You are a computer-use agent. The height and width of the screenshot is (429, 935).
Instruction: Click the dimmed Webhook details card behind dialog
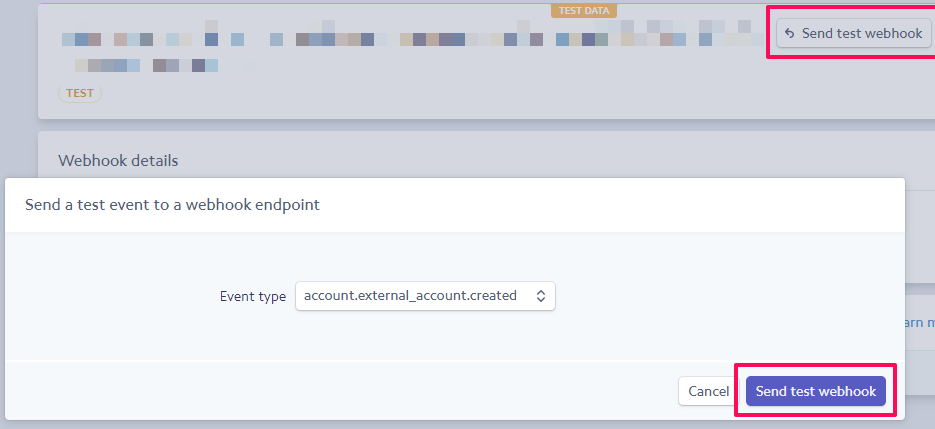[x=486, y=155]
